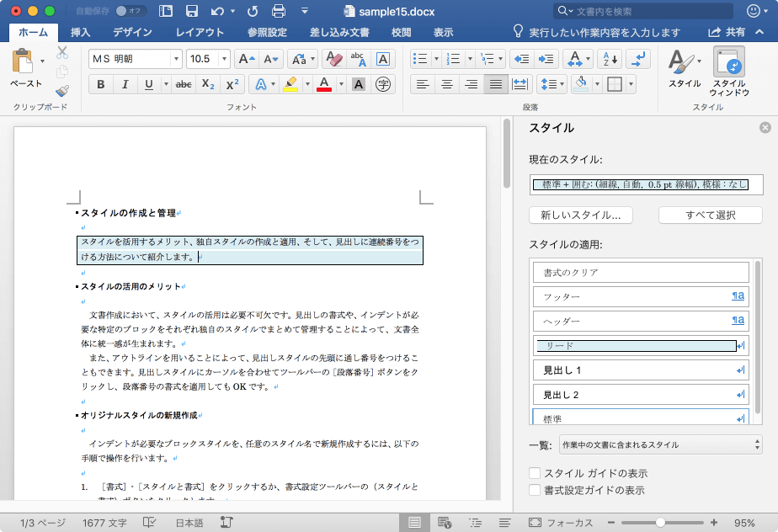Screen dimensions: 778x532
Task: Apply subscript formatting
Action: 208,84
